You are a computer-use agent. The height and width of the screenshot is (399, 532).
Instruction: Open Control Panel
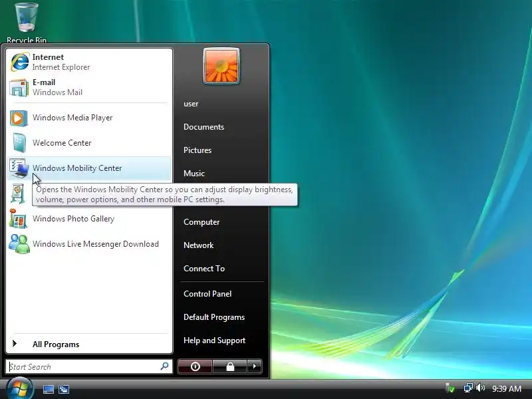click(207, 294)
